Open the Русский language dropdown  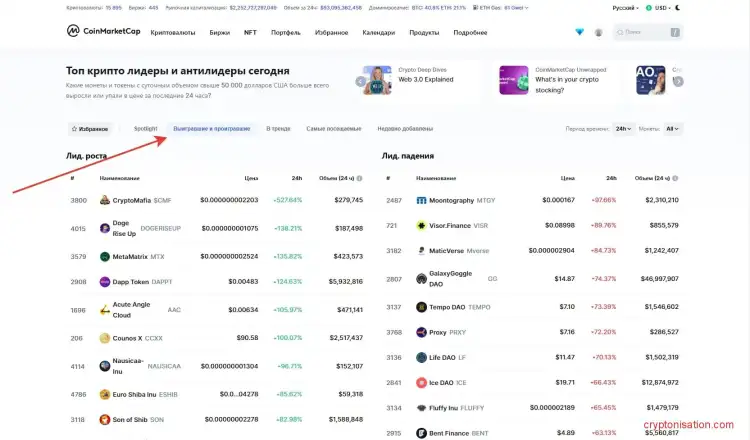coord(626,8)
